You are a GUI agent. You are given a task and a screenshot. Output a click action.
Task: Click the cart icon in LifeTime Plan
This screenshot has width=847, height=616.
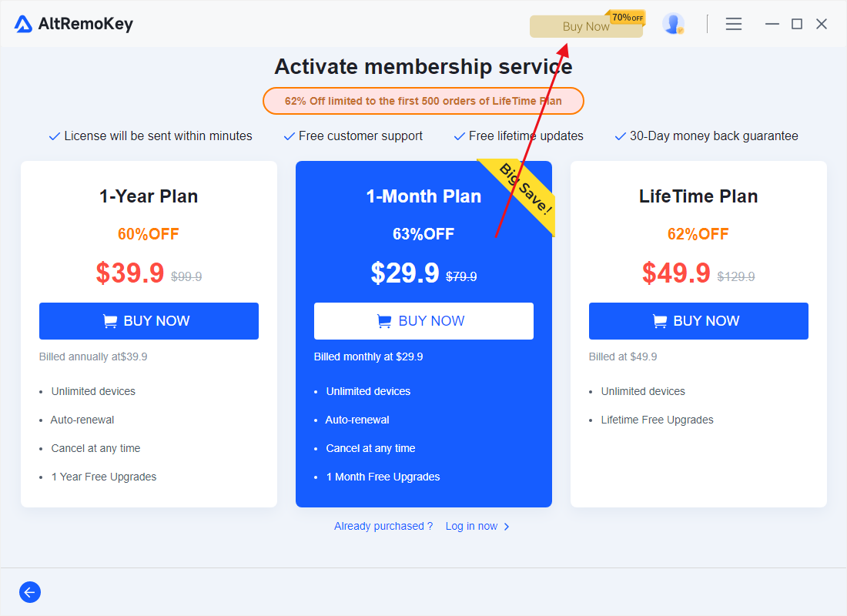pyautogui.click(x=660, y=322)
